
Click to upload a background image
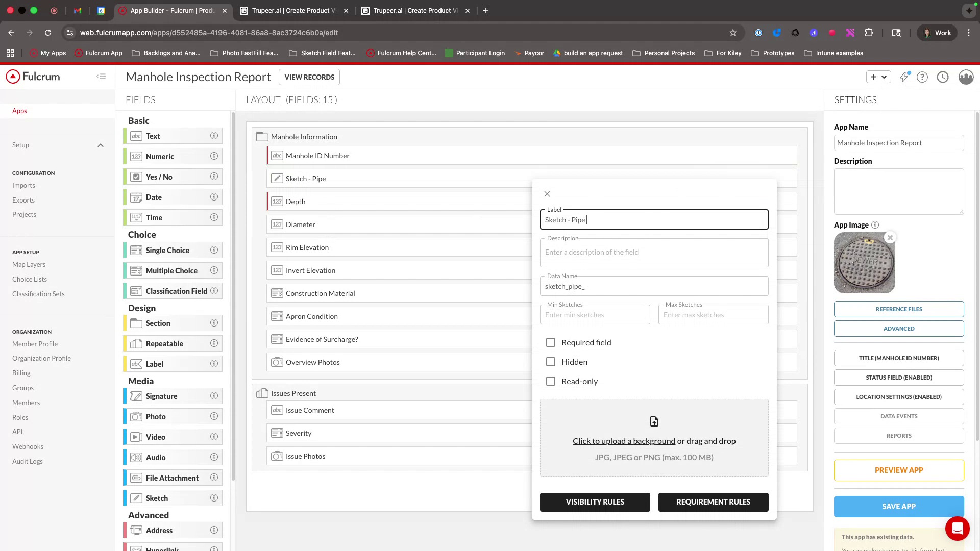pos(623,441)
